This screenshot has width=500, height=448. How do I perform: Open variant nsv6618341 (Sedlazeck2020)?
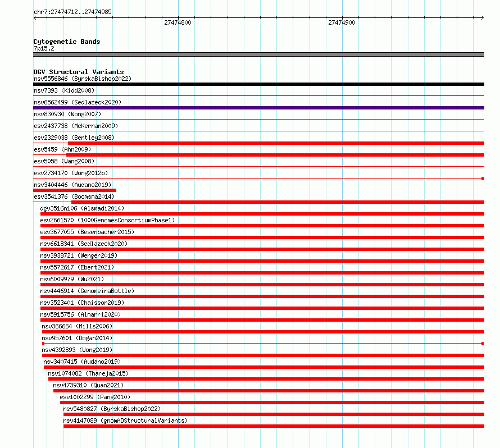pos(84,244)
